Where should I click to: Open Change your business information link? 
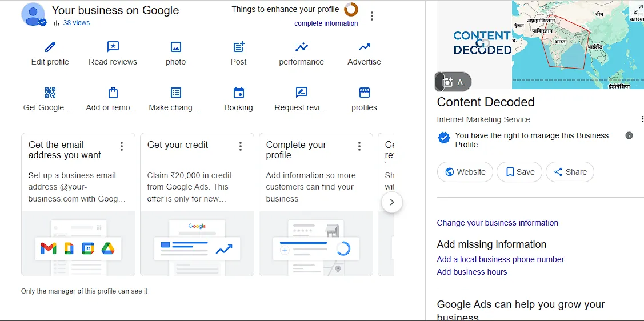(x=497, y=223)
